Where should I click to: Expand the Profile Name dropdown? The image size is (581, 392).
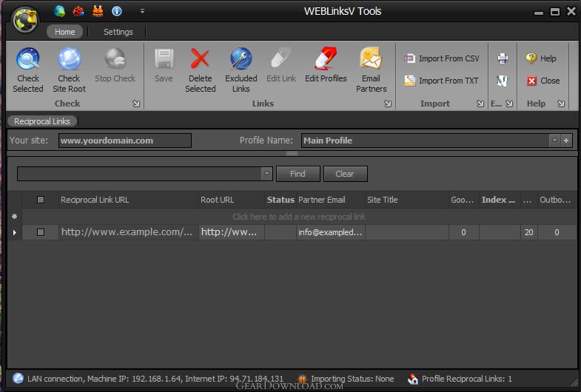(x=554, y=141)
